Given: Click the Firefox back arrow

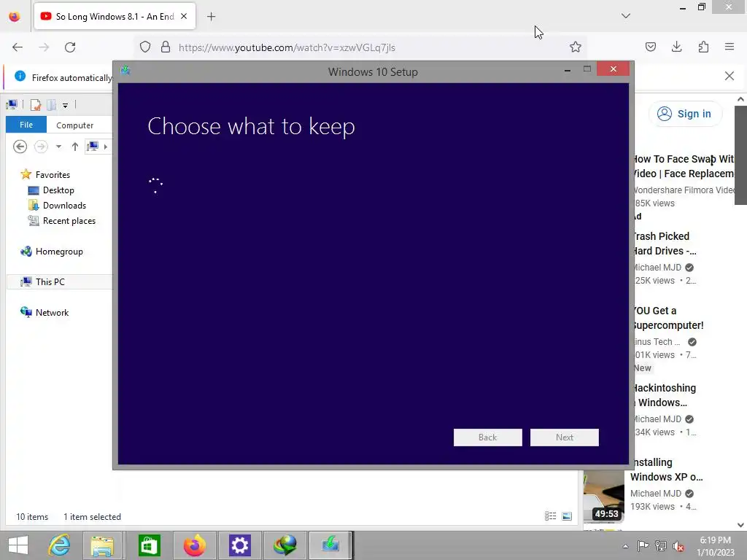Looking at the screenshot, I should [18, 47].
